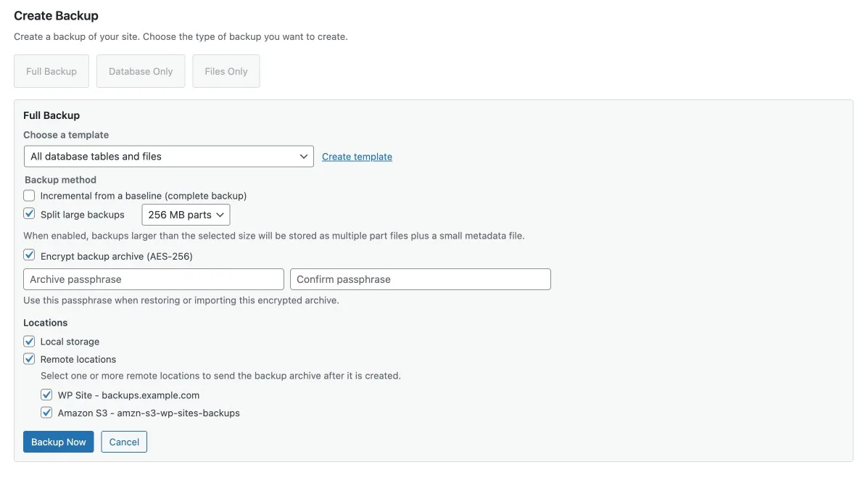Choose the Files Only backup type
Viewport: 868px width, 478px height.
point(226,71)
